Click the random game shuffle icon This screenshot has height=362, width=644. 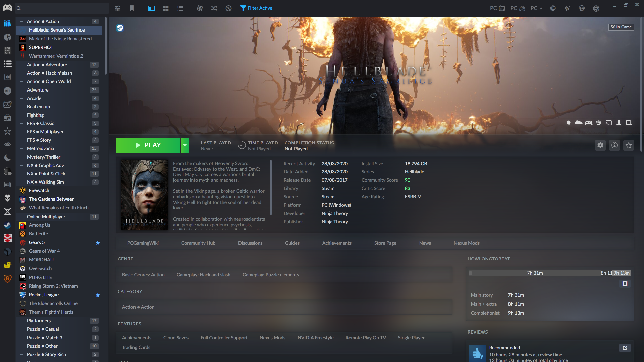click(214, 8)
